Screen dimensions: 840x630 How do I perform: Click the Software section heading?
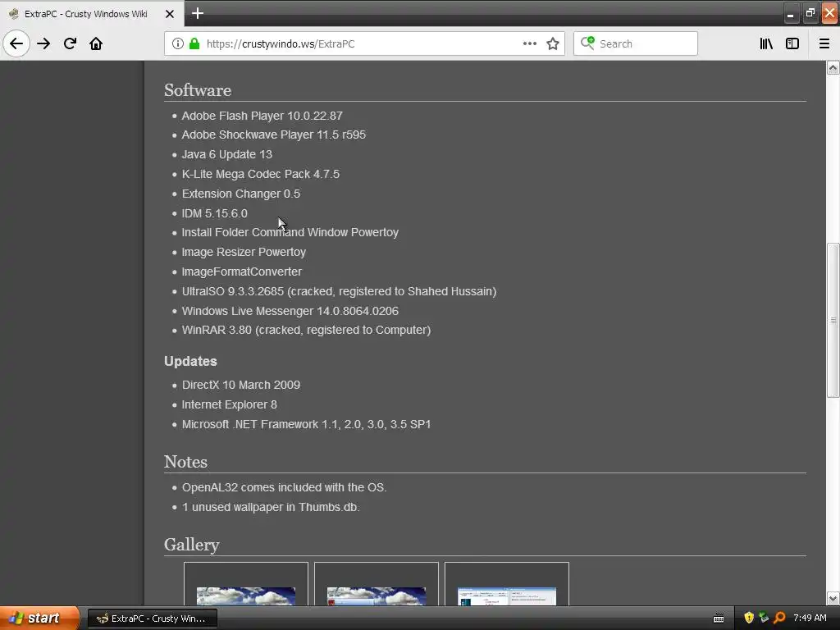click(x=198, y=90)
